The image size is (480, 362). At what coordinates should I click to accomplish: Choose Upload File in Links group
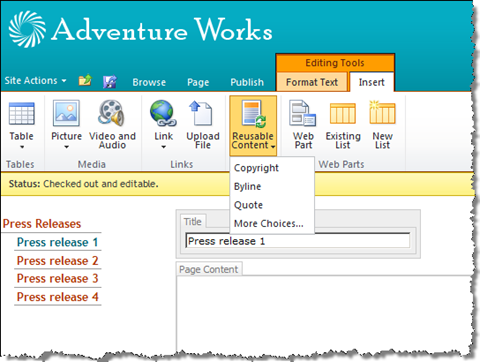click(203, 124)
